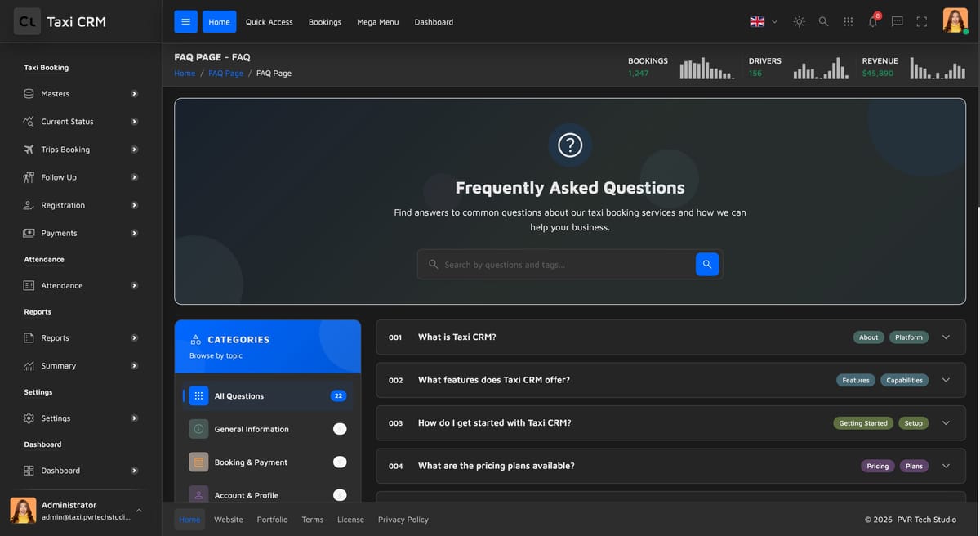Viewport: 980px width, 536px height.
Task: Open the chat messages icon
Action: click(x=897, y=22)
